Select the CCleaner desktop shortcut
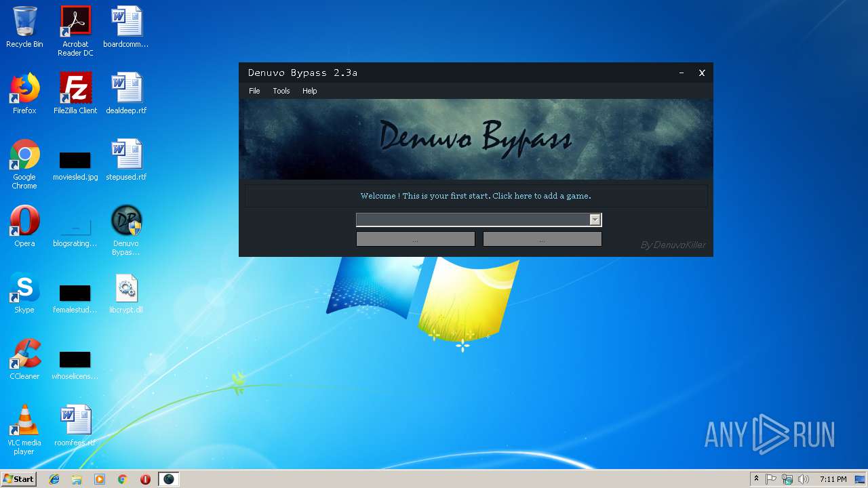 click(x=24, y=359)
